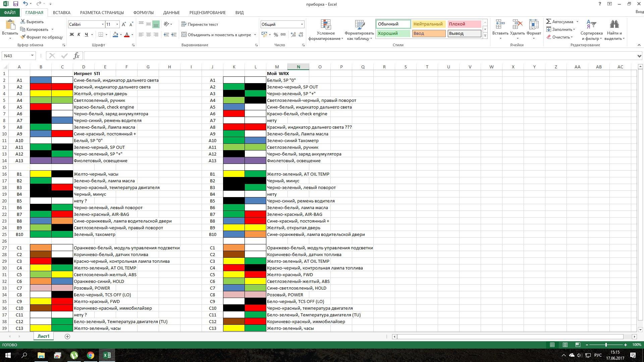644x362 pixels.
Task: Click the Percent Style number format icon
Action: tap(276, 35)
